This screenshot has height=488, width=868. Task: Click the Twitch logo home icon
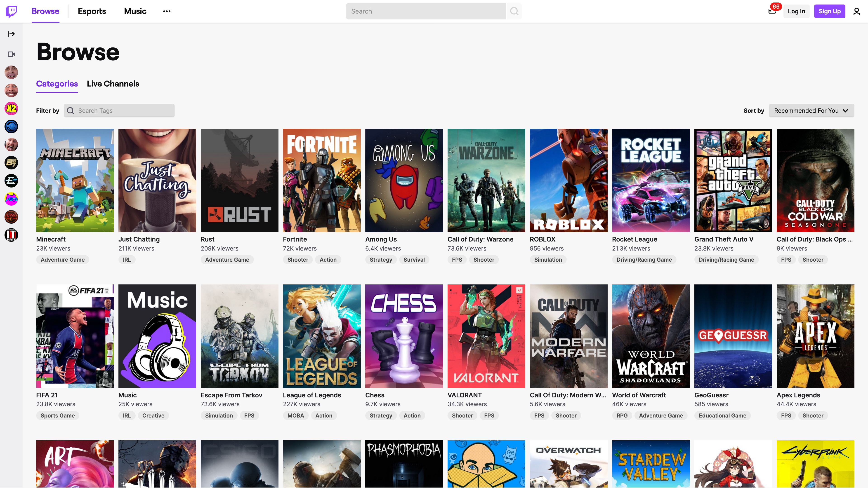pos(11,11)
